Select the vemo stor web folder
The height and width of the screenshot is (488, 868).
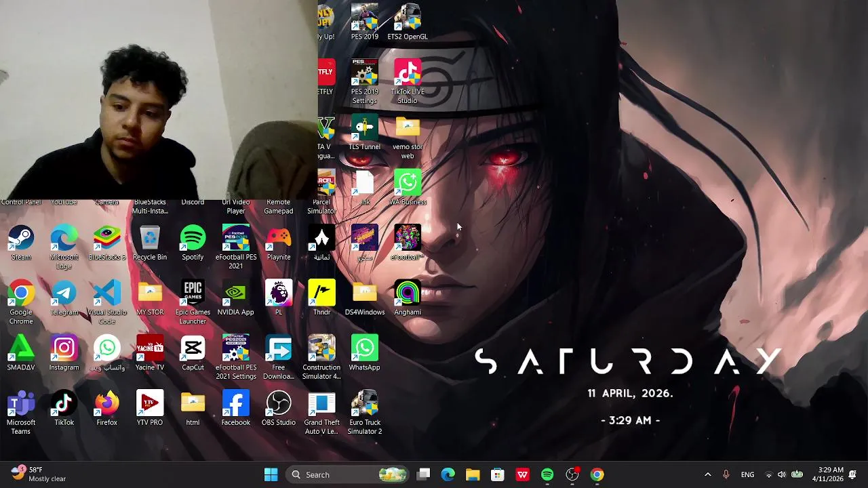point(408,138)
